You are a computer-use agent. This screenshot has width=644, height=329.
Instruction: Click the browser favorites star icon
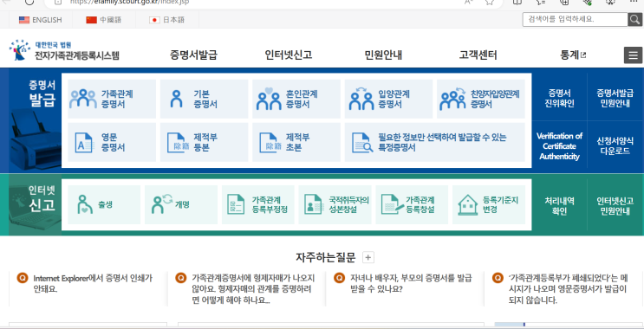tap(489, 2)
